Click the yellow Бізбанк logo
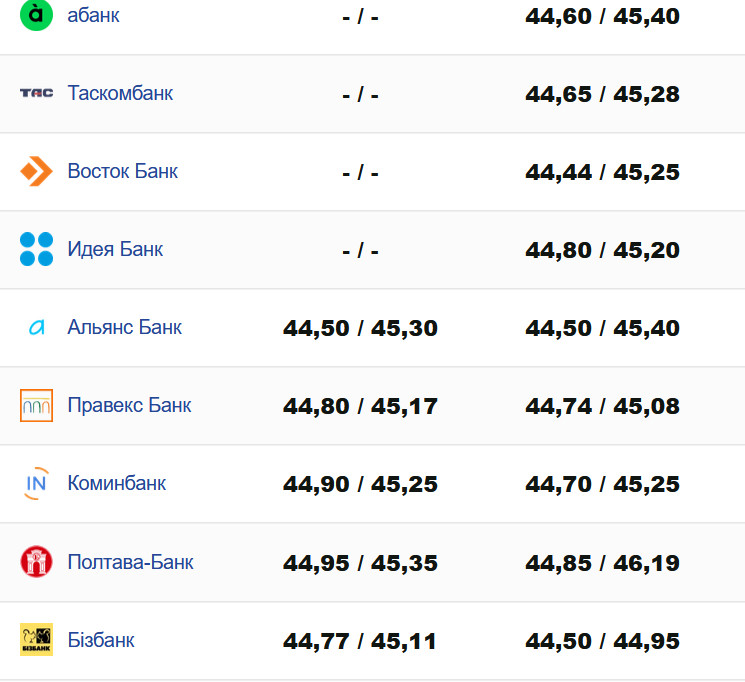745x682 pixels. 36,639
